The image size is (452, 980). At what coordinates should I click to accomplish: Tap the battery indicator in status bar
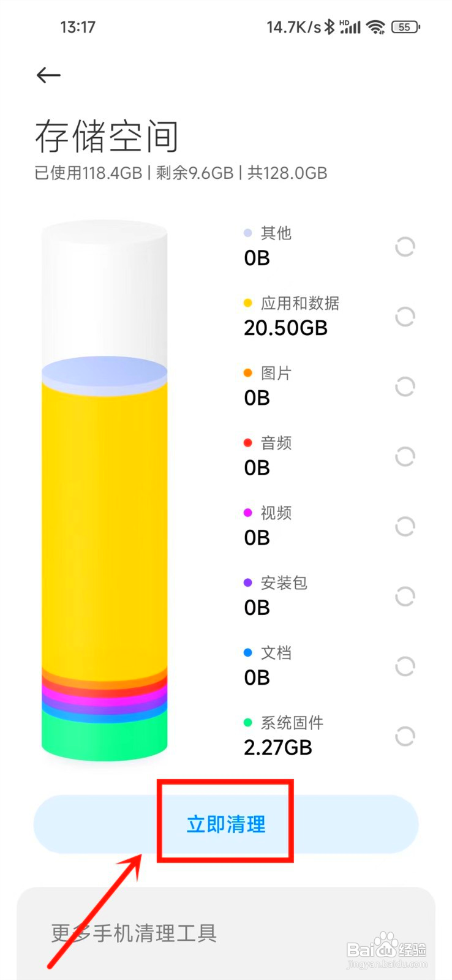point(406,27)
